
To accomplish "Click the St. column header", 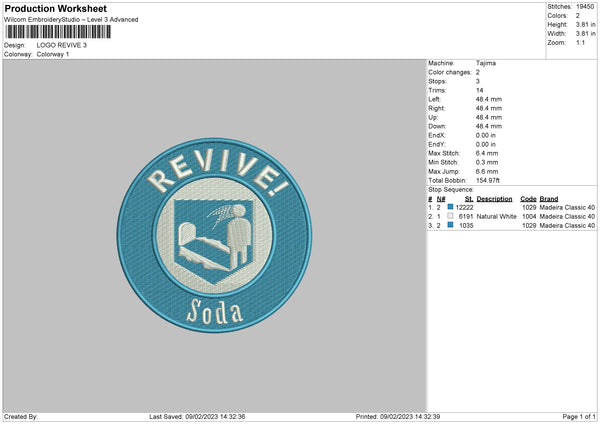I will (469, 198).
